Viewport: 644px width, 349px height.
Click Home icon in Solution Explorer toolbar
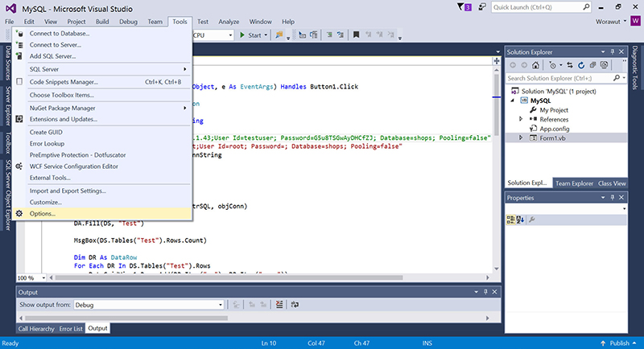coord(536,64)
